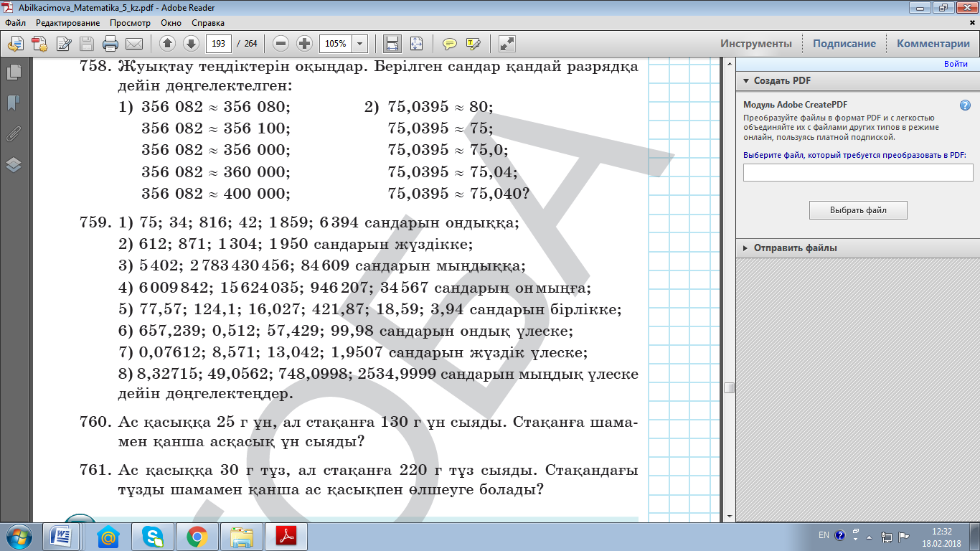Click the Create PDF online toolbar icon
This screenshot has width=980, height=551.
click(x=39, y=44)
